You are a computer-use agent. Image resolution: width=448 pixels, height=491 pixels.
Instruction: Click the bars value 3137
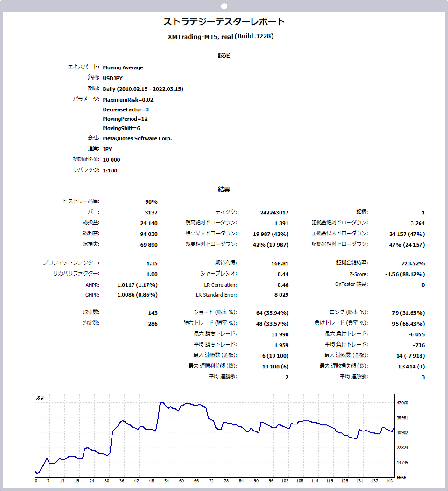pos(151,213)
